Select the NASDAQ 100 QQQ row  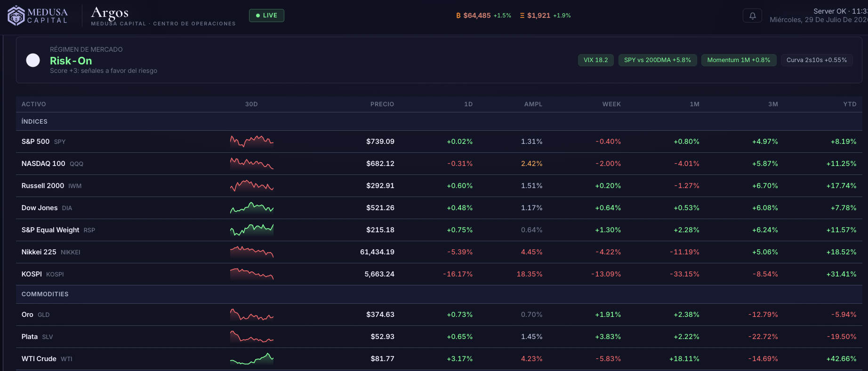point(439,164)
